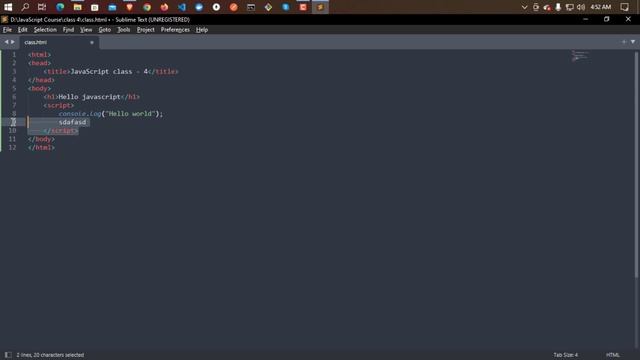The width and height of the screenshot is (640, 360).
Task: Open the tab list dropdown arrow
Action: click(x=633, y=42)
